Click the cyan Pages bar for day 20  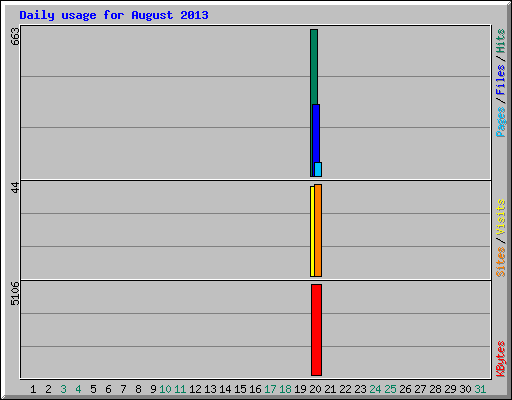[x=318, y=169]
